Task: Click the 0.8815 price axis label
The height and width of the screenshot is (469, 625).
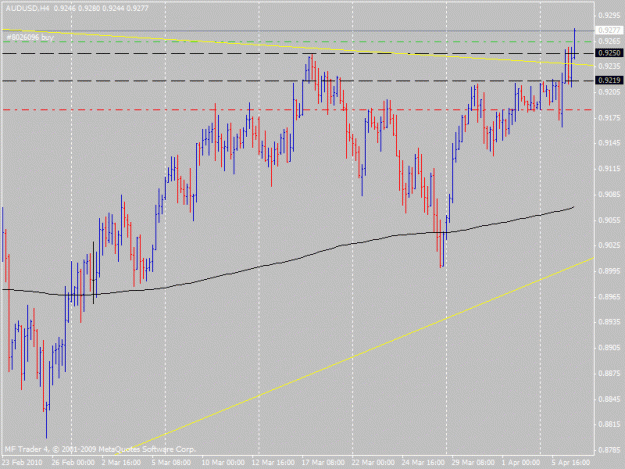Action: 609,424
